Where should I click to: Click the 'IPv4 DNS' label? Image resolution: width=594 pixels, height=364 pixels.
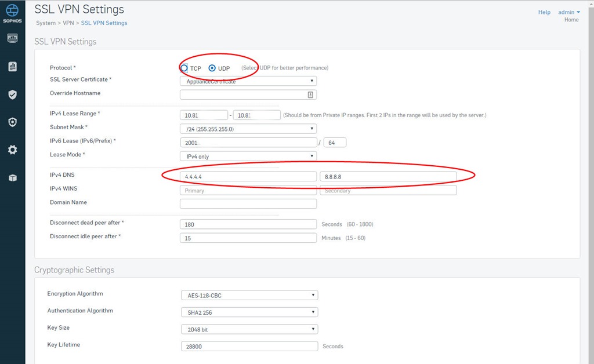point(62,175)
